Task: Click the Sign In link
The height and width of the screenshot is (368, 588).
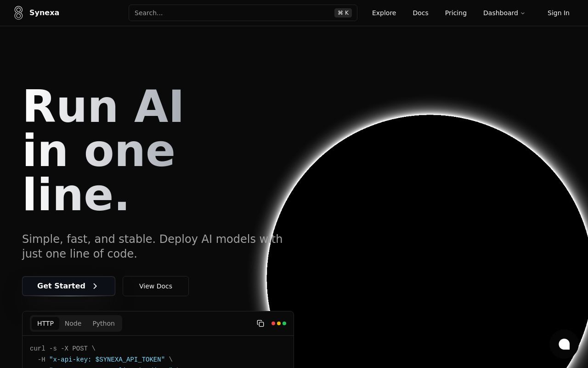Action: (558, 13)
